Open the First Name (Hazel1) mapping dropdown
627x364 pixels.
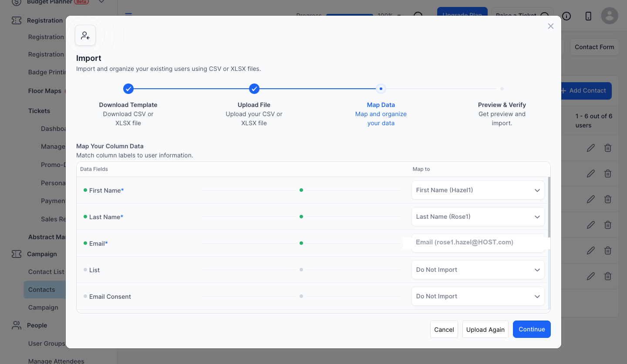(478, 190)
